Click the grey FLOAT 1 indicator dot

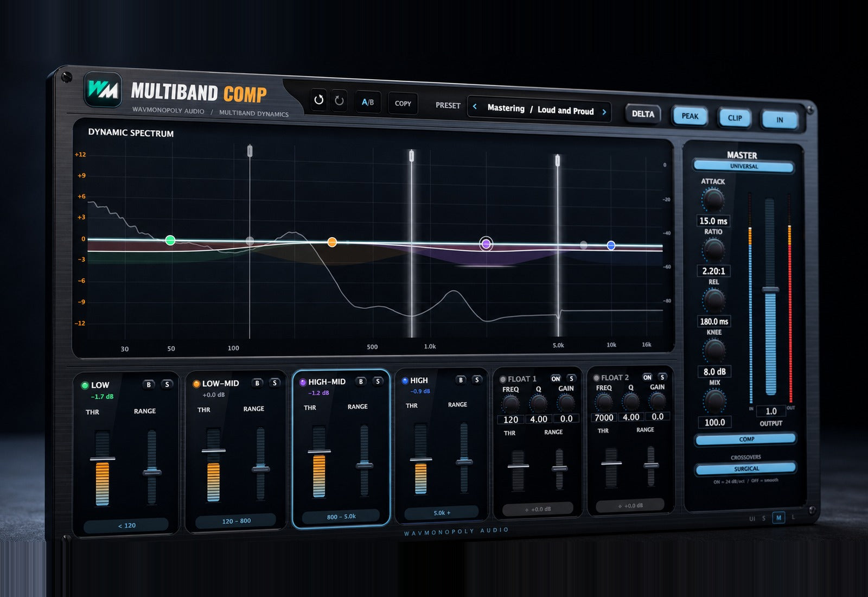tap(503, 379)
